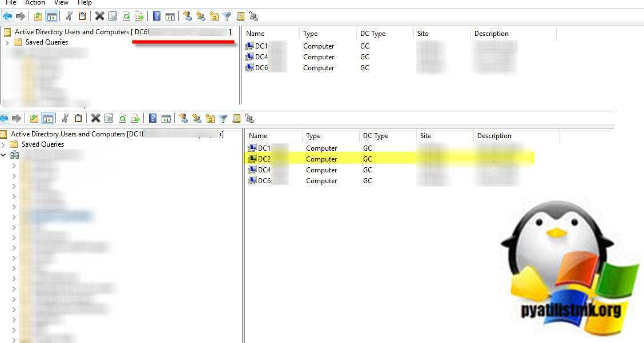Expand Saved Queries in the DC1 console tree
The image size is (644, 343).
(3, 144)
